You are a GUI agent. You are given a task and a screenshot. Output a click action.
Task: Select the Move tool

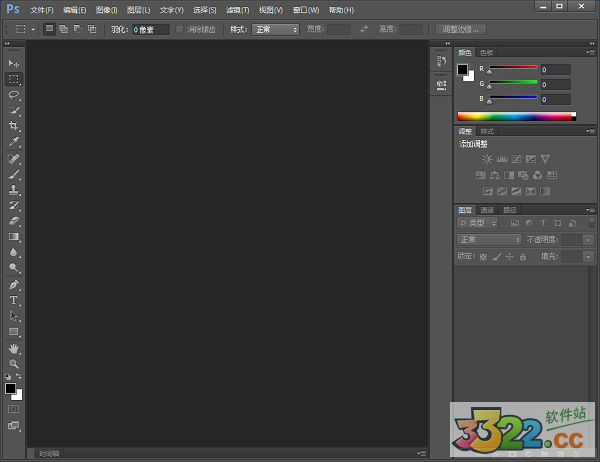(x=14, y=63)
